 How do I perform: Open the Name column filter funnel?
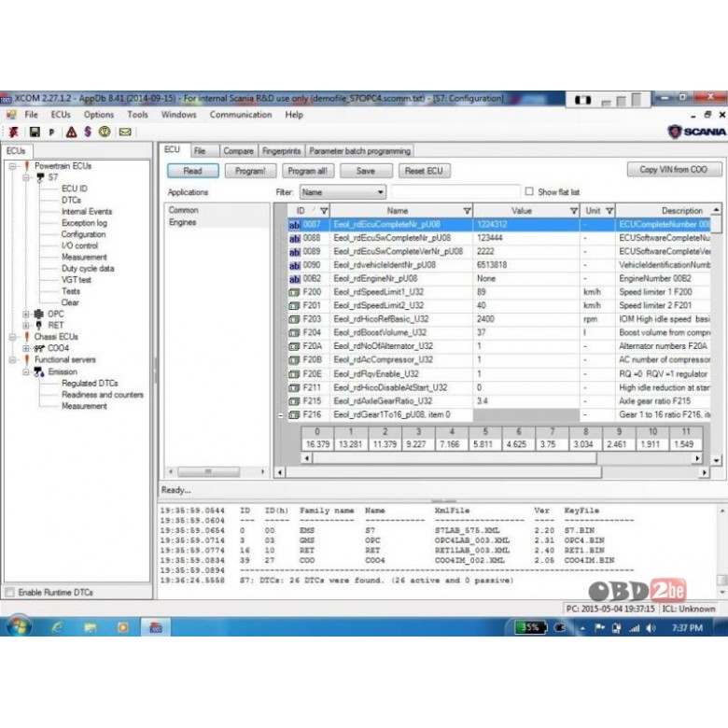467,211
